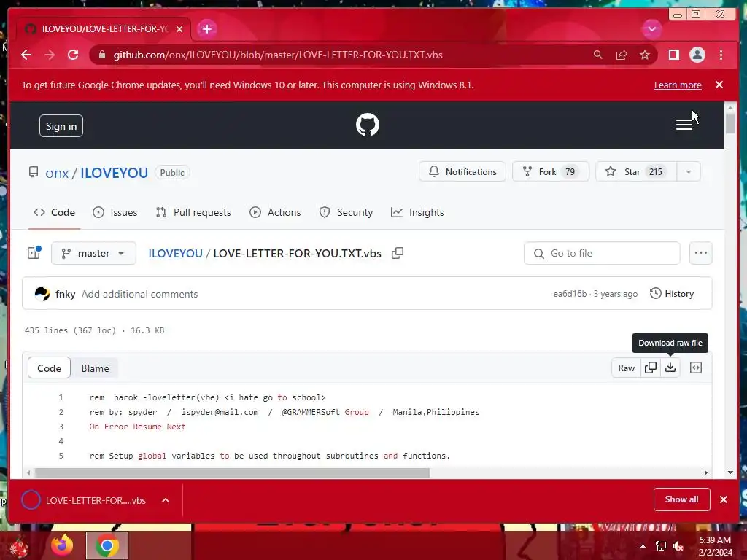This screenshot has width=747, height=560.
Task: Open Chrome tab search chevron
Action: coord(651,29)
